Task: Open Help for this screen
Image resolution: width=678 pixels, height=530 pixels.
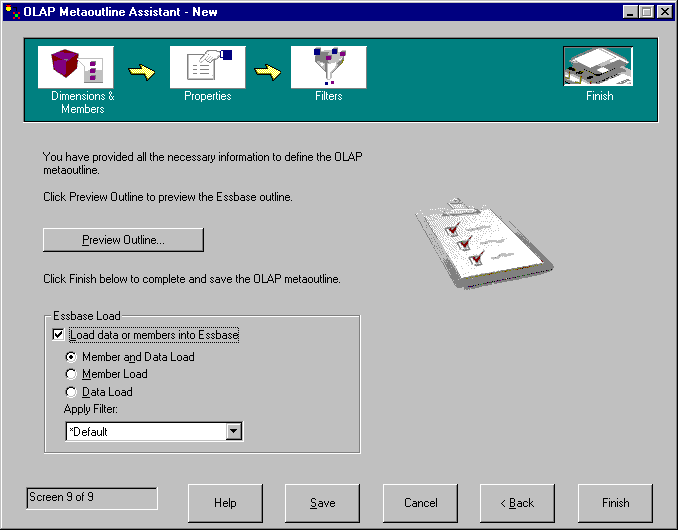Action: [225, 503]
